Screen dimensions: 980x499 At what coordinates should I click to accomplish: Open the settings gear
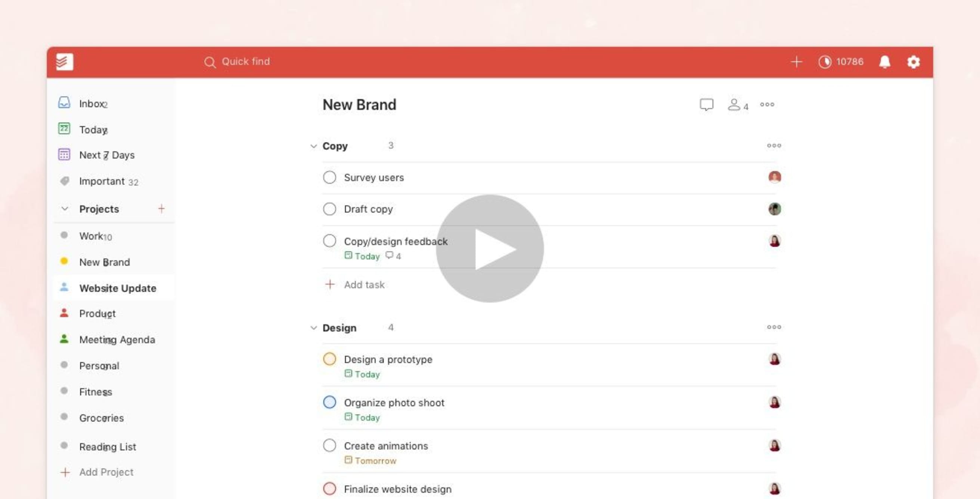coord(914,62)
